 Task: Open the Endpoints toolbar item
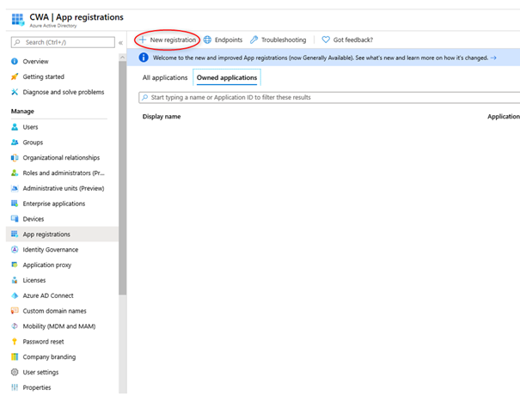point(223,40)
